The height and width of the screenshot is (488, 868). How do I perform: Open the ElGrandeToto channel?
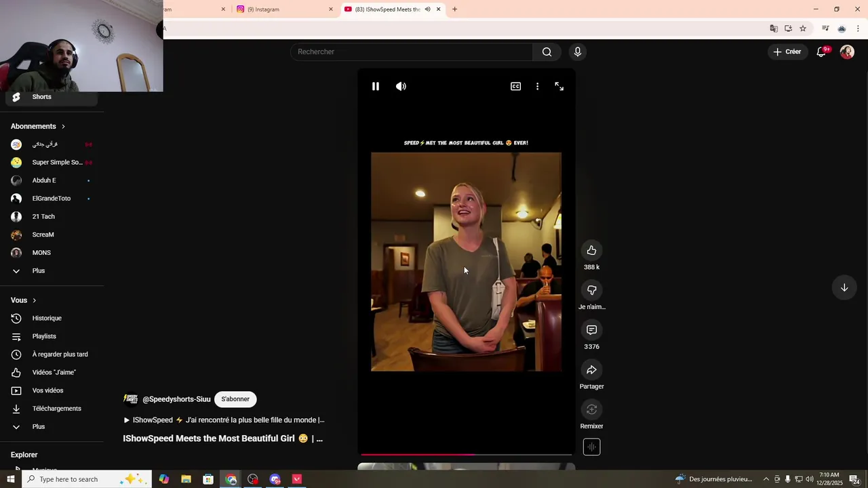coord(52,199)
